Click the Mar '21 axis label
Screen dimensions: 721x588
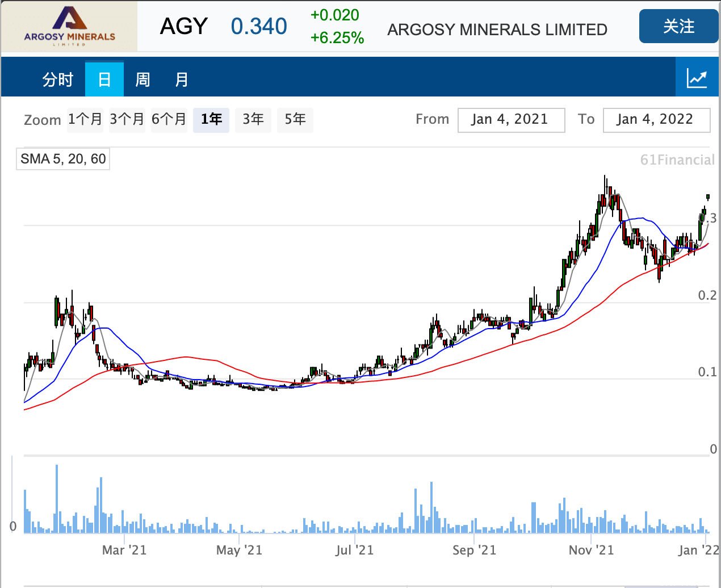(x=124, y=550)
